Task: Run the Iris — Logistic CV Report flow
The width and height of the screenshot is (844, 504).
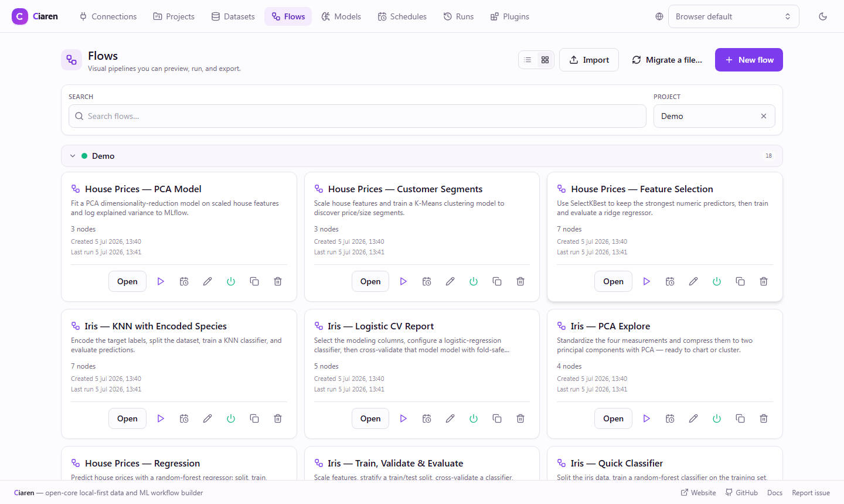Action: pos(403,418)
